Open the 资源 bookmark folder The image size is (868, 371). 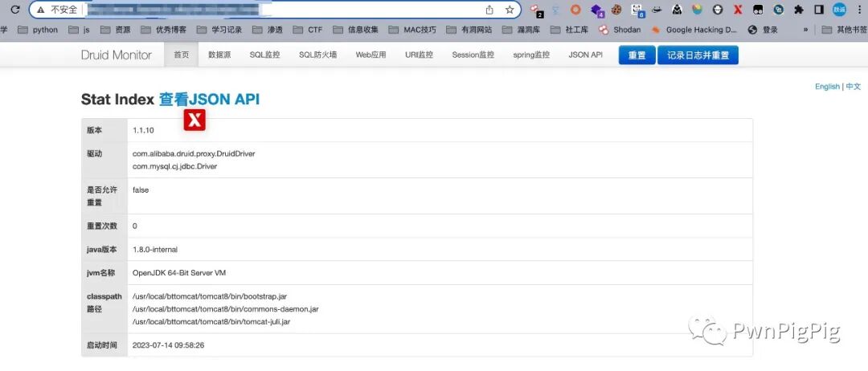[x=115, y=30]
